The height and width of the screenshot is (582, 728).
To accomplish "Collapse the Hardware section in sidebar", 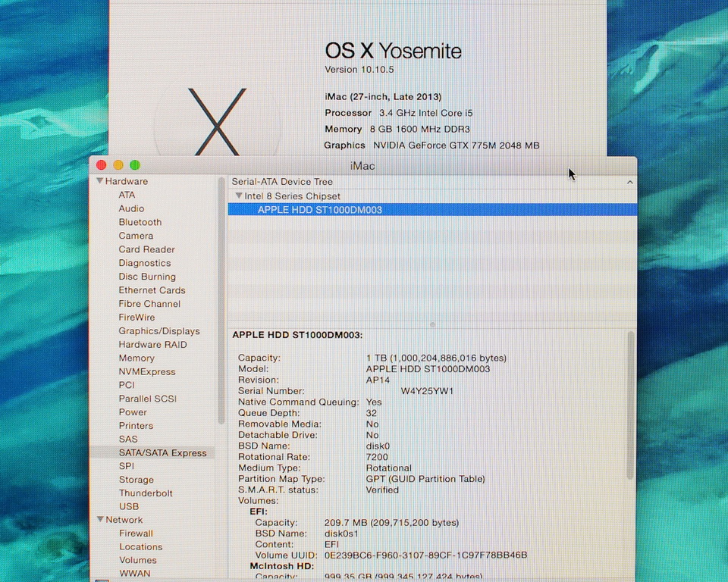I will pos(100,180).
